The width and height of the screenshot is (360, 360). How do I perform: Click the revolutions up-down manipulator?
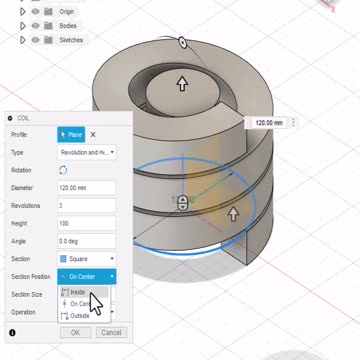[x=183, y=203]
